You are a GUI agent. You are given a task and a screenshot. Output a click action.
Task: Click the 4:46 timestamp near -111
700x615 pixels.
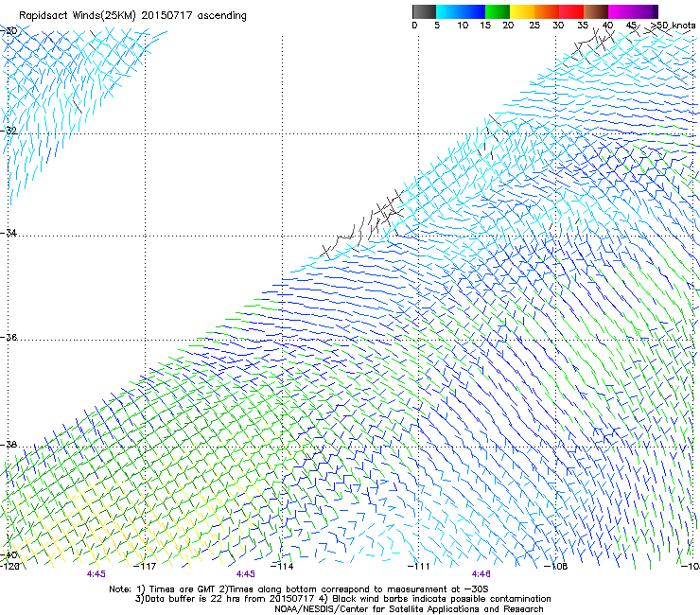coord(481,574)
